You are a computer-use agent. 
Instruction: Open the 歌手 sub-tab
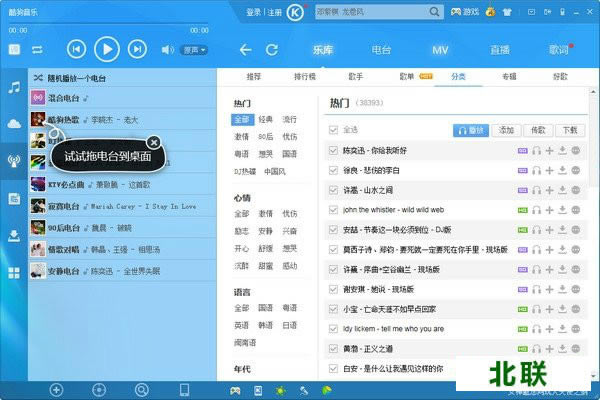pos(355,77)
